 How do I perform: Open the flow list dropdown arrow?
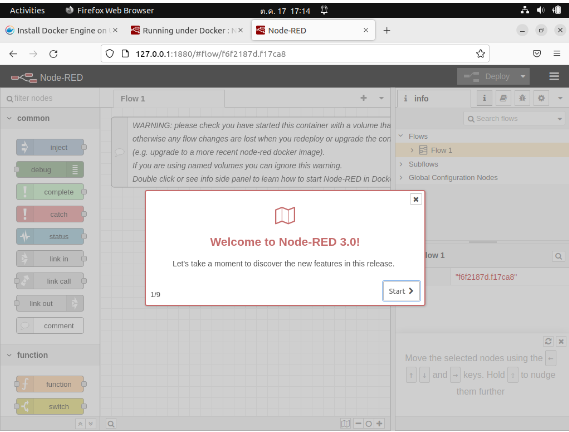(x=381, y=98)
